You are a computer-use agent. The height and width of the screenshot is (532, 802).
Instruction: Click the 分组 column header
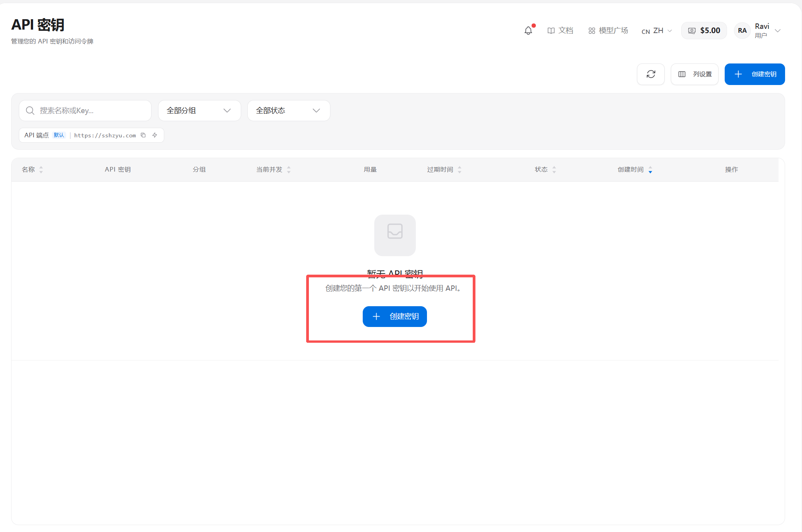199,170
